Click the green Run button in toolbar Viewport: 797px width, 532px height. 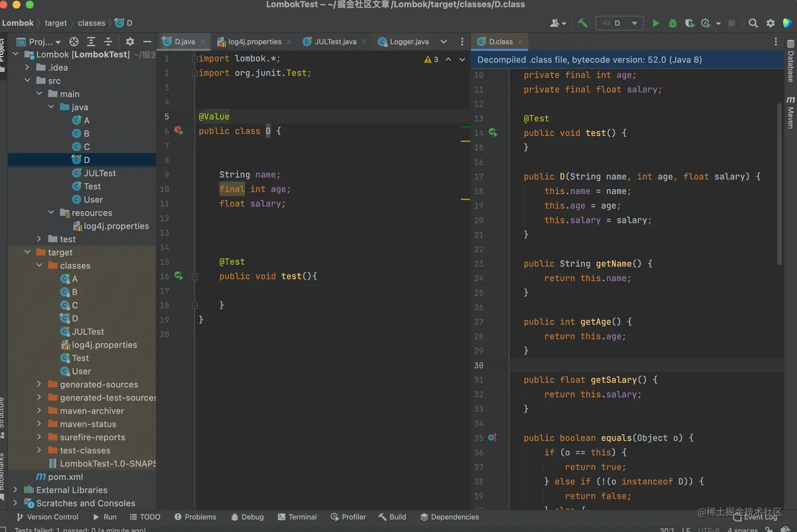pos(656,23)
